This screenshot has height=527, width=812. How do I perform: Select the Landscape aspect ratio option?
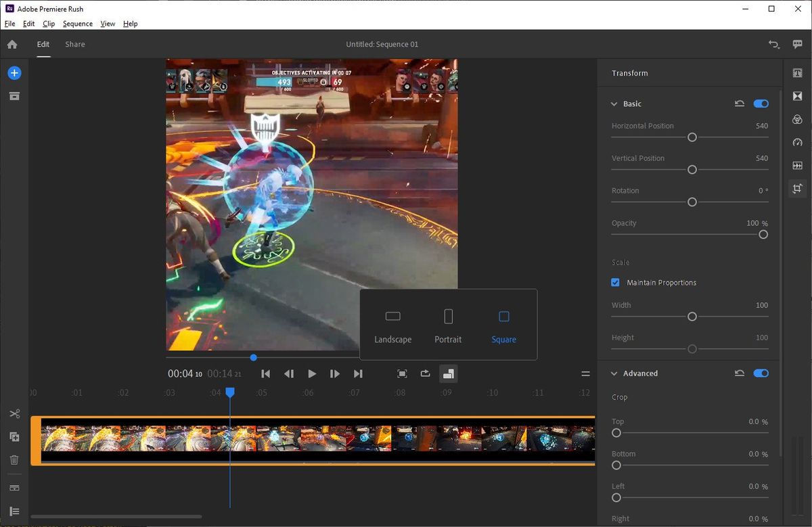pos(392,325)
